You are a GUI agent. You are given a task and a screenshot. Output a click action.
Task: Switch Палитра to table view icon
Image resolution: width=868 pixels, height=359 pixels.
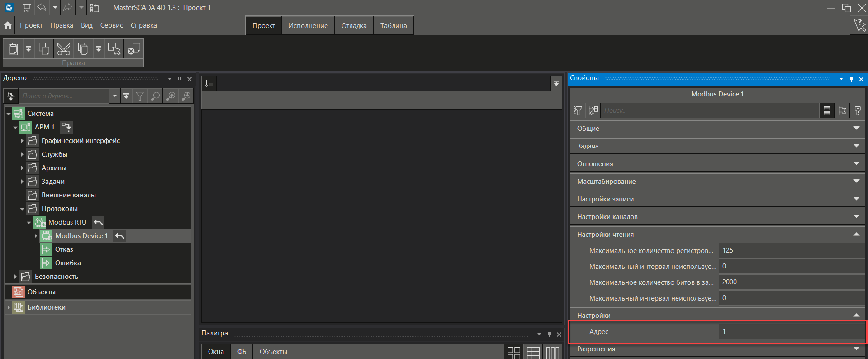533,352
